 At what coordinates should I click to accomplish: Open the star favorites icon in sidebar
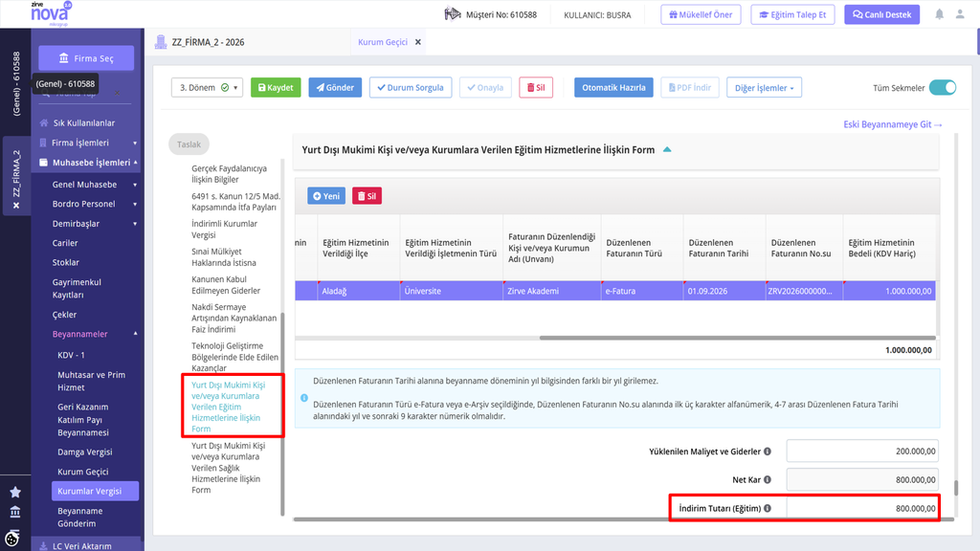click(15, 493)
